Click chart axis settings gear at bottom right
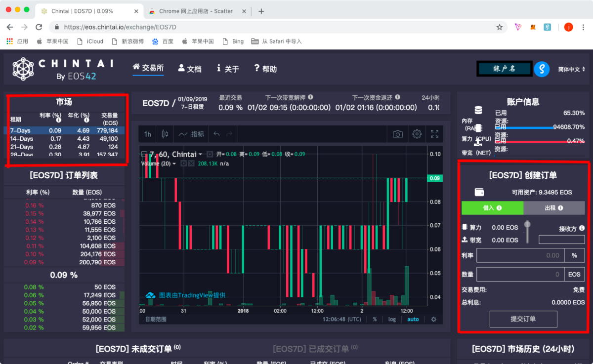The image size is (593, 364). point(433,319)
